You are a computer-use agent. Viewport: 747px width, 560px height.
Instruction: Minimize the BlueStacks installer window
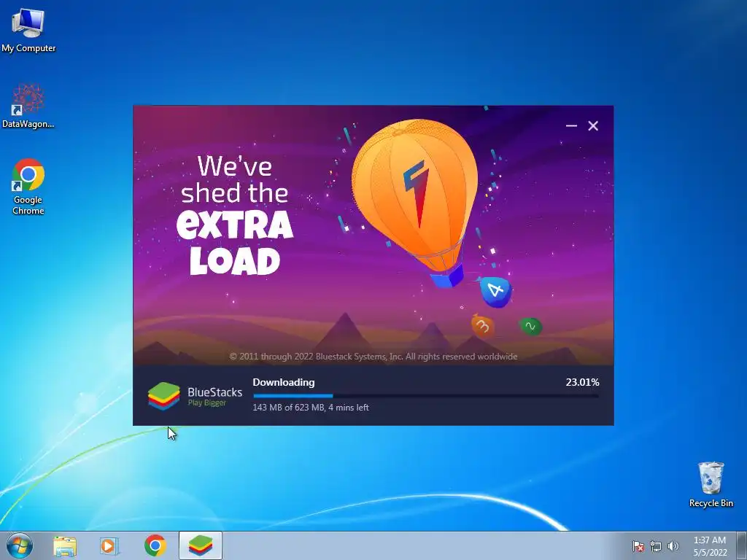(x=571, y=125)
